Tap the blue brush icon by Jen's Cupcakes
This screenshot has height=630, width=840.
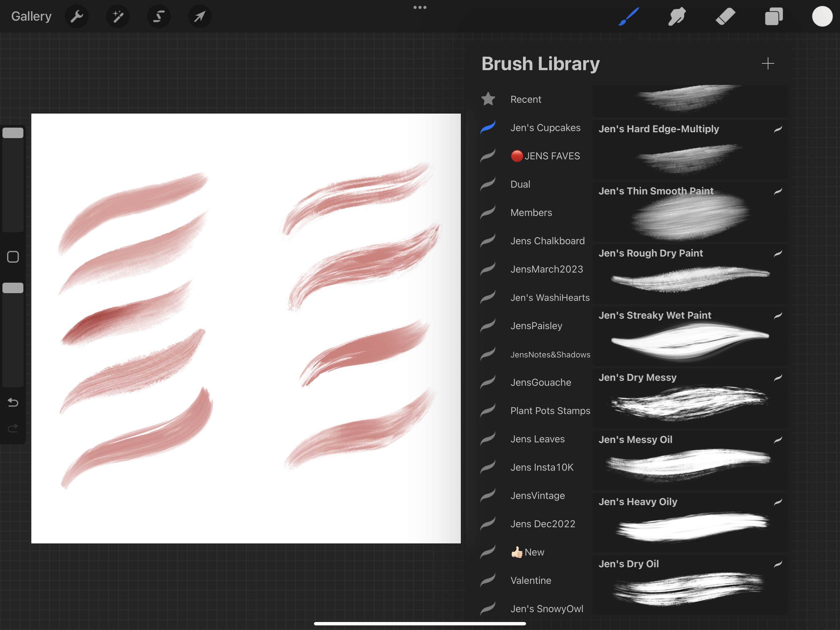click(488, 127)
